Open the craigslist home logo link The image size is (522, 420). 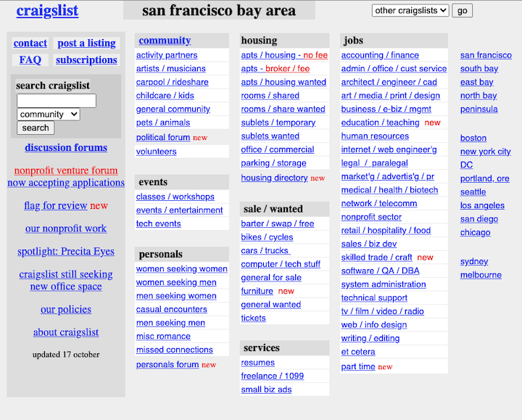coord(47,11)
